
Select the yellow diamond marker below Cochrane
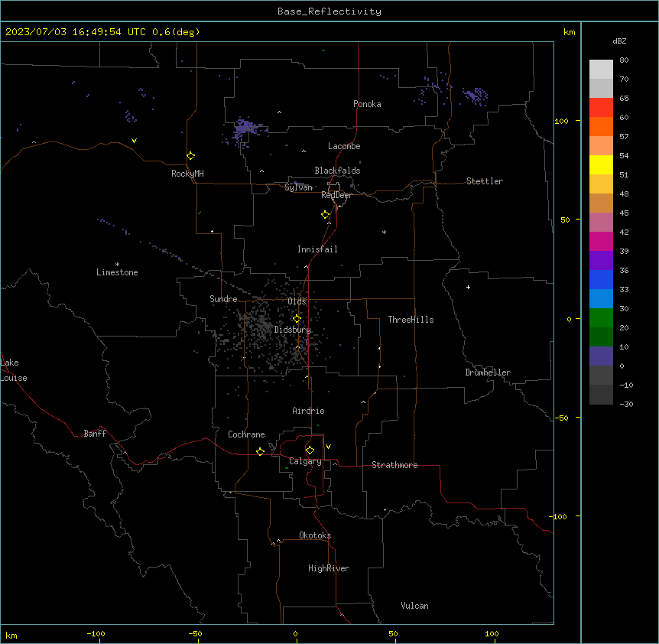(x=260, y=451)
